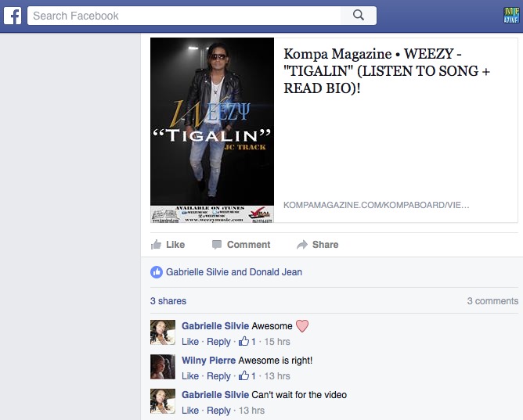
Task: Open 13 hrs timestamp on video comment
Action: [251, 411]
